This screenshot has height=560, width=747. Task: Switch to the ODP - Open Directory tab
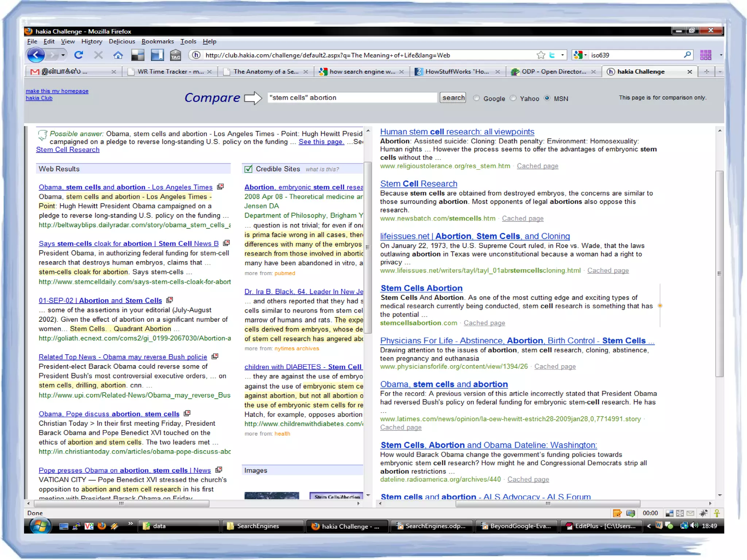click(553, 72)
